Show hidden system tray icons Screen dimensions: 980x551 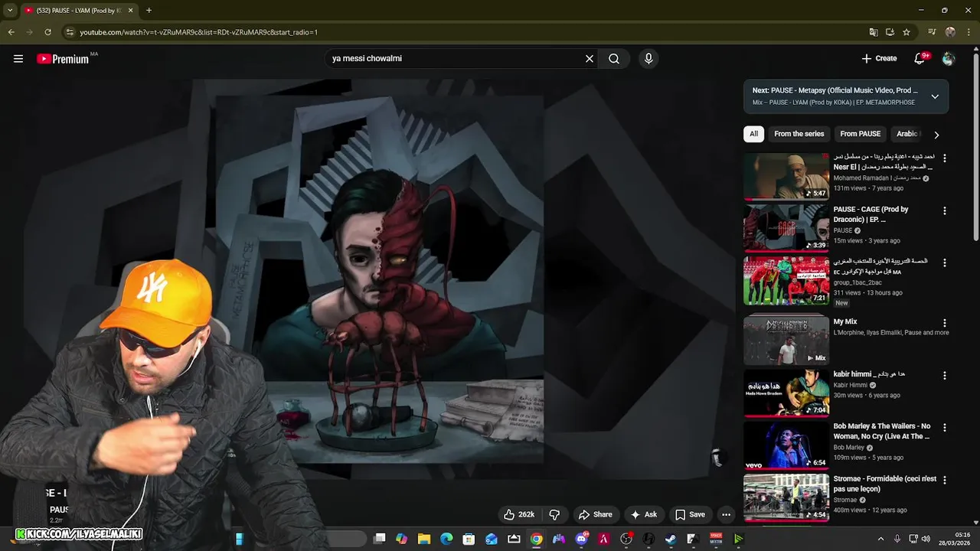[880, 539]
